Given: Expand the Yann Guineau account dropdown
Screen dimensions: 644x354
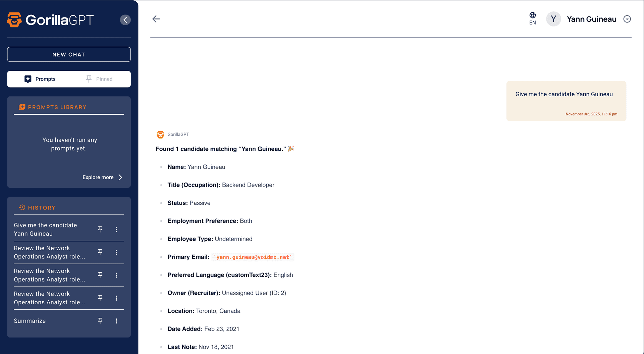Looking at the screenshot, I should (627, 19).
